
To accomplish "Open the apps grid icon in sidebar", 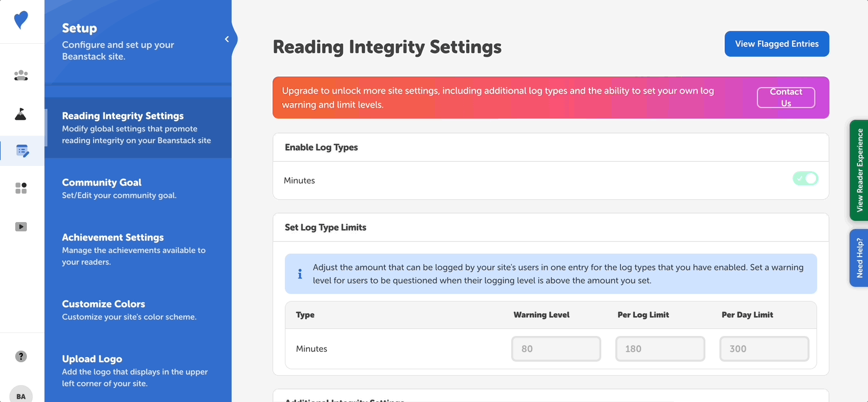I will point(21,188).
